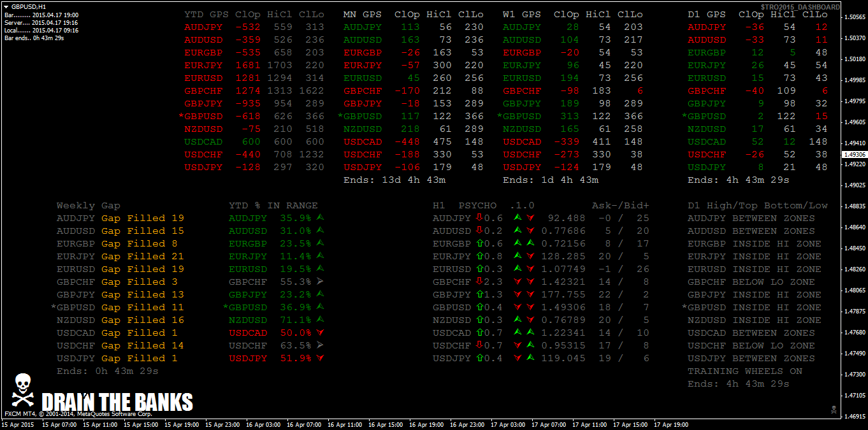
Task: Click the USDCAD MN value -448
Action: [407, 141]
